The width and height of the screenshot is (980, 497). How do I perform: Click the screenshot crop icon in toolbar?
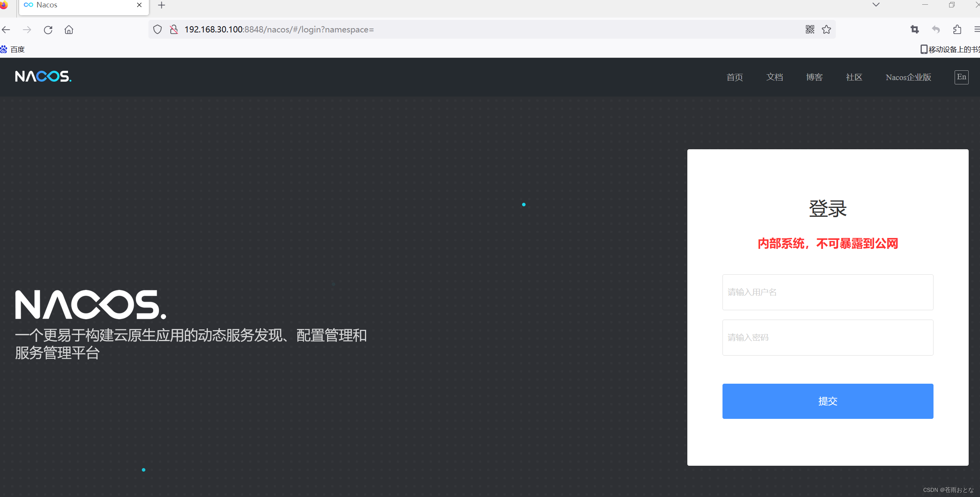[x=915, y=29]
